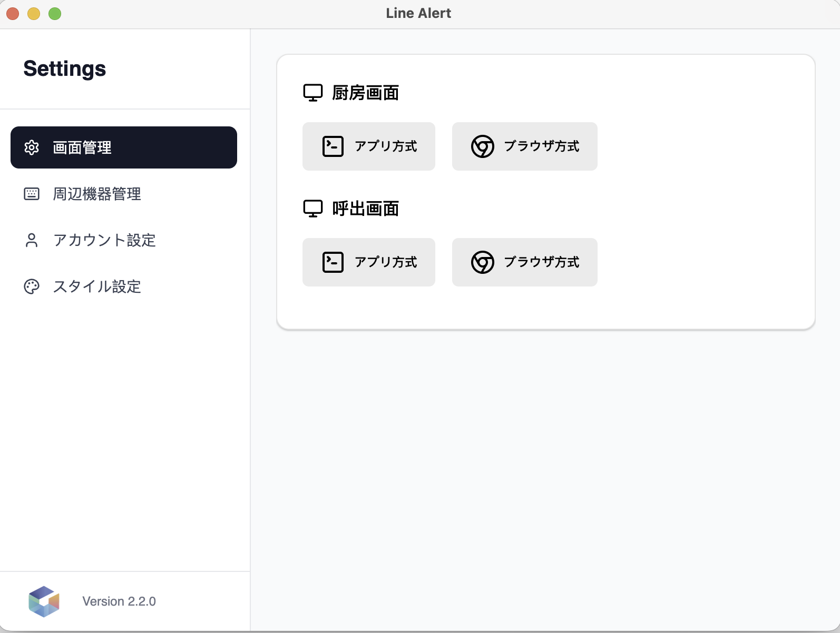This screenshot has width=840, height=633.
Task: Click the terminal icon in 厨房画面 アプリ方式
Action: coord(333,146)
